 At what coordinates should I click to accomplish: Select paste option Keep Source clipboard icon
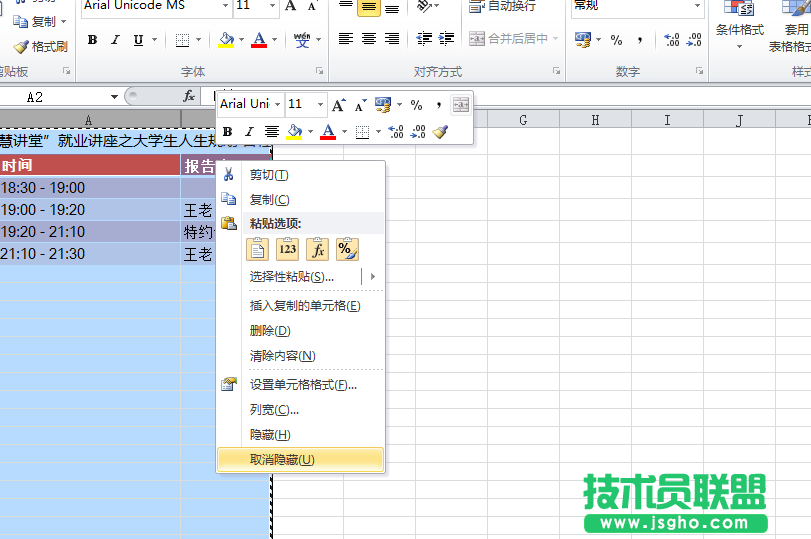click(258, 249)
